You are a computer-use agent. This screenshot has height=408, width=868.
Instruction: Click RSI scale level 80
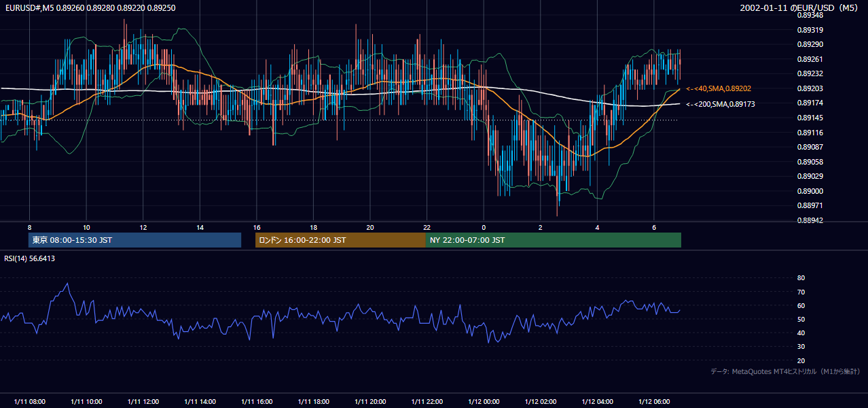tap(801, 278)
